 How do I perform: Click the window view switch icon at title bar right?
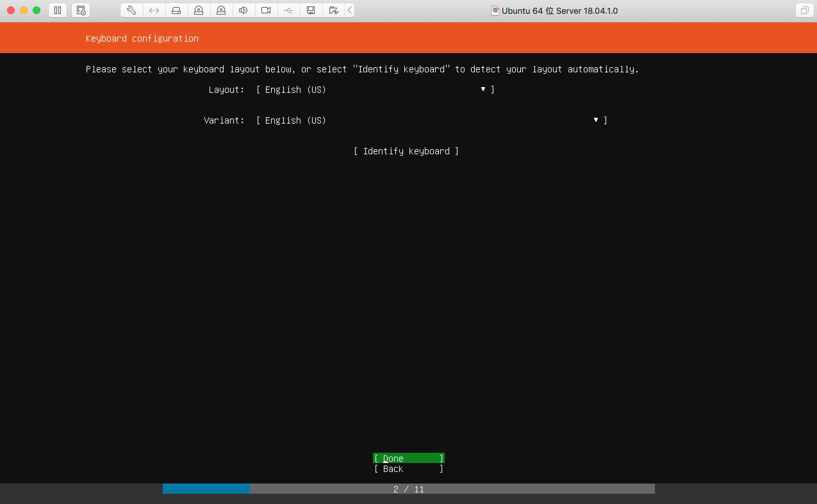tap(805, 10)
